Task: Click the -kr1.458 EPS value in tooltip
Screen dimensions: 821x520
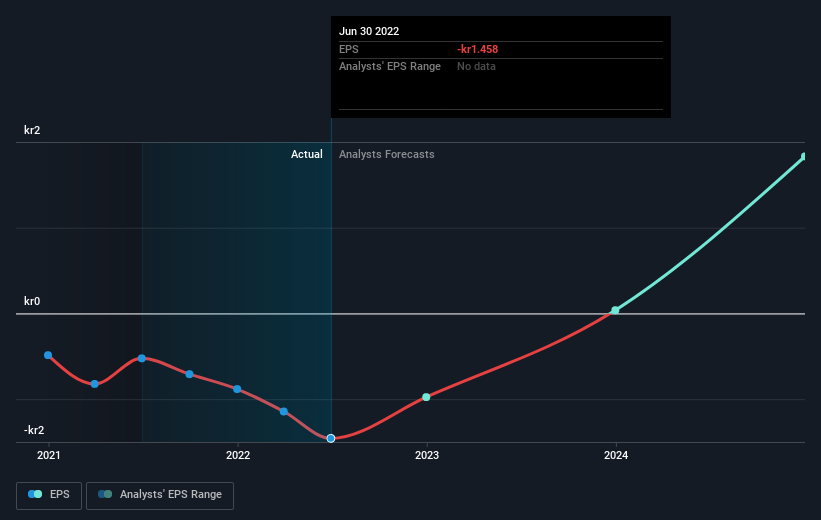Action: 478,49
